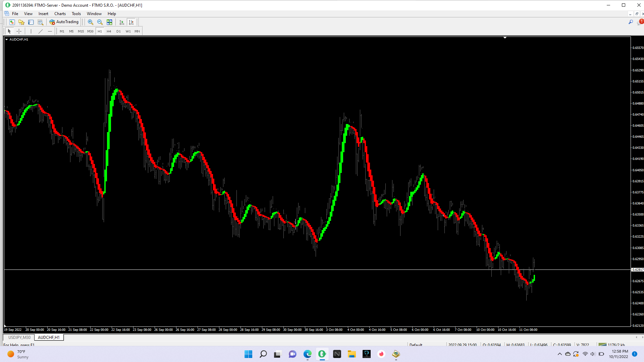The width and height of the screenshot is (644, 362).
Task: Select the Crosshair tool
Action: [x=19, y=31]
